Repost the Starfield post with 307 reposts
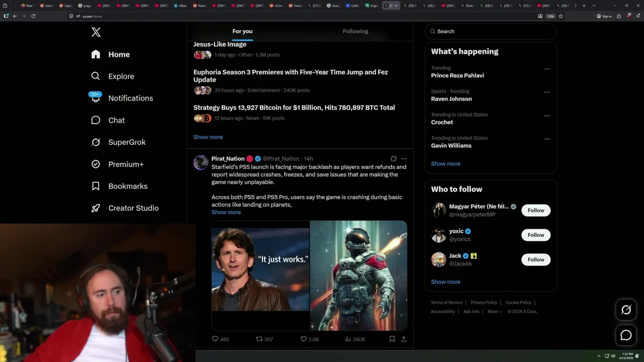This screenshot has width=644, height=362. (265, 339)
